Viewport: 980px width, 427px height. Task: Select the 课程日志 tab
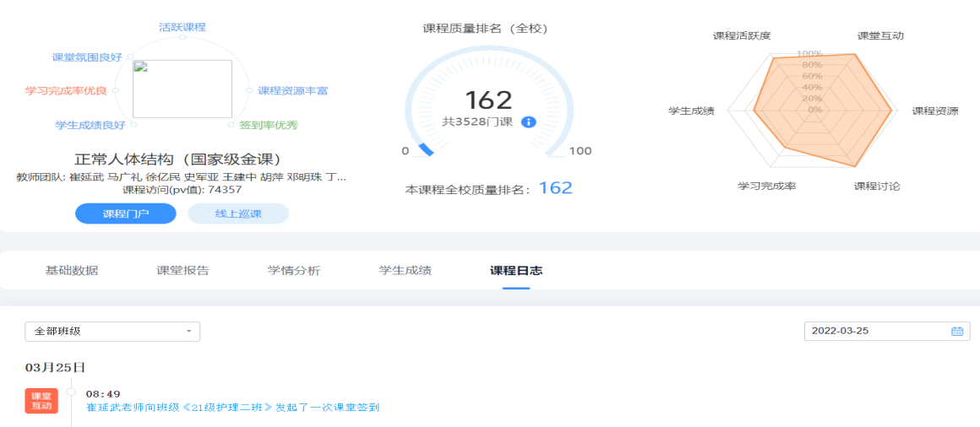click(516, 271)
